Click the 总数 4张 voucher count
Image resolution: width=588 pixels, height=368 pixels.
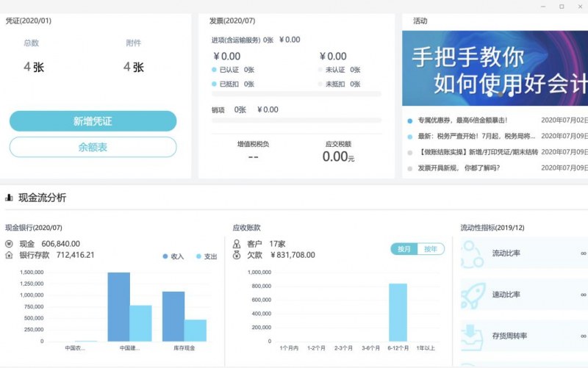click(34, 67)
